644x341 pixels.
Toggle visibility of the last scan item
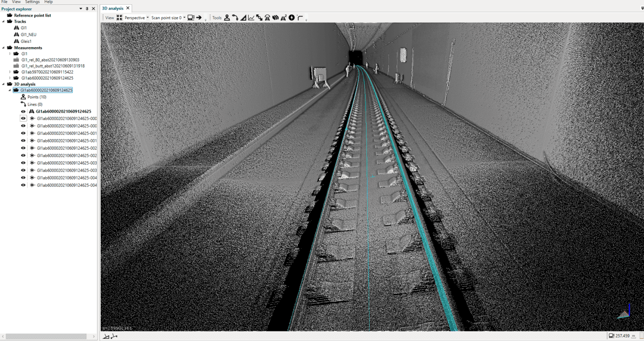point(24,185)
